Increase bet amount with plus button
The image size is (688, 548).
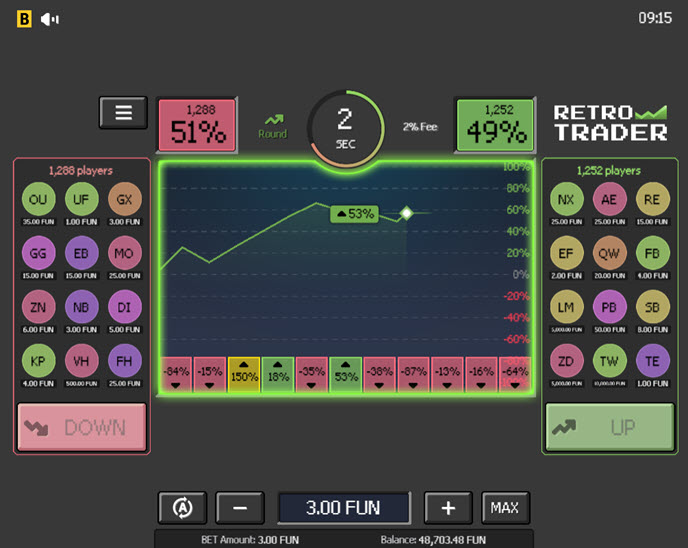pyautogui.click(x=448, y=508)
